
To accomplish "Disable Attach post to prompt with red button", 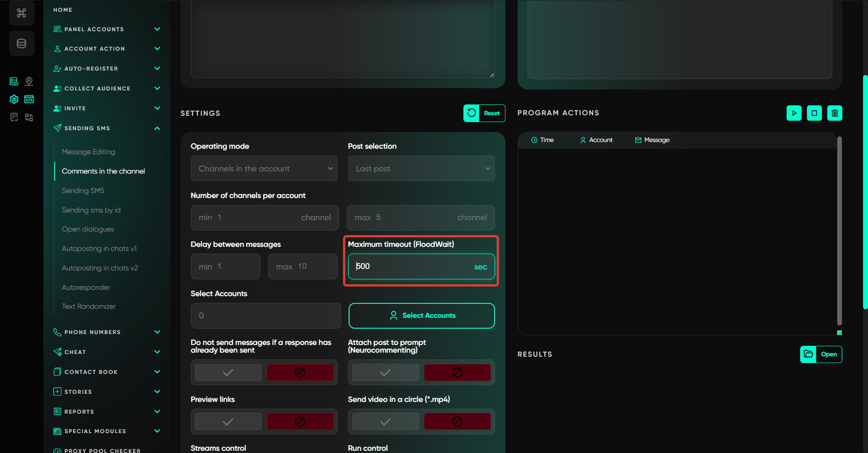I will pos(457,373).
